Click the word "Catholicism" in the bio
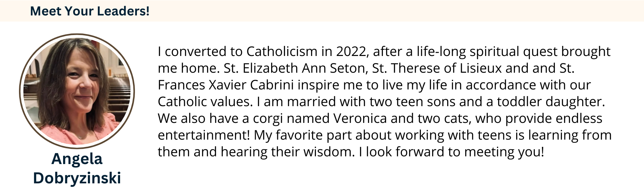 coord(282,51)
